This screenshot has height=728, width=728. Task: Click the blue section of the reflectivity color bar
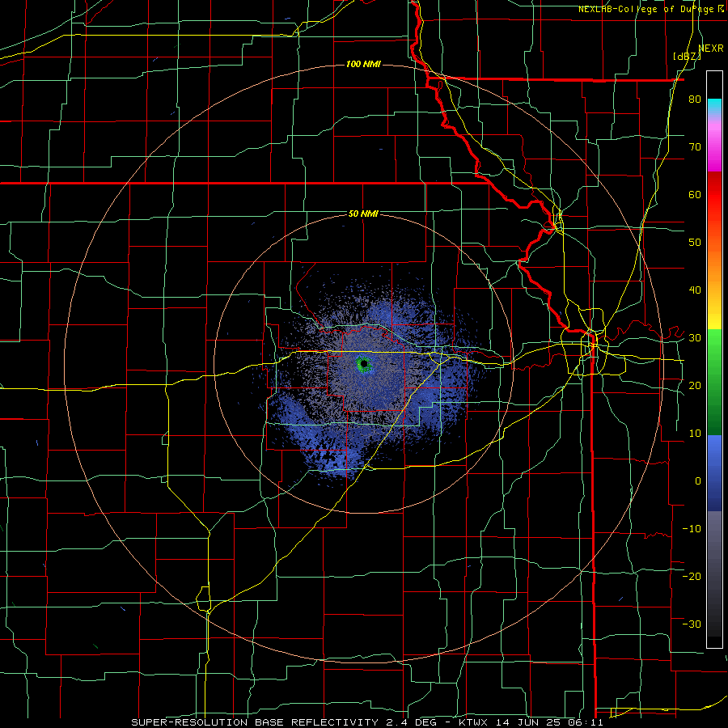(714, 473)
